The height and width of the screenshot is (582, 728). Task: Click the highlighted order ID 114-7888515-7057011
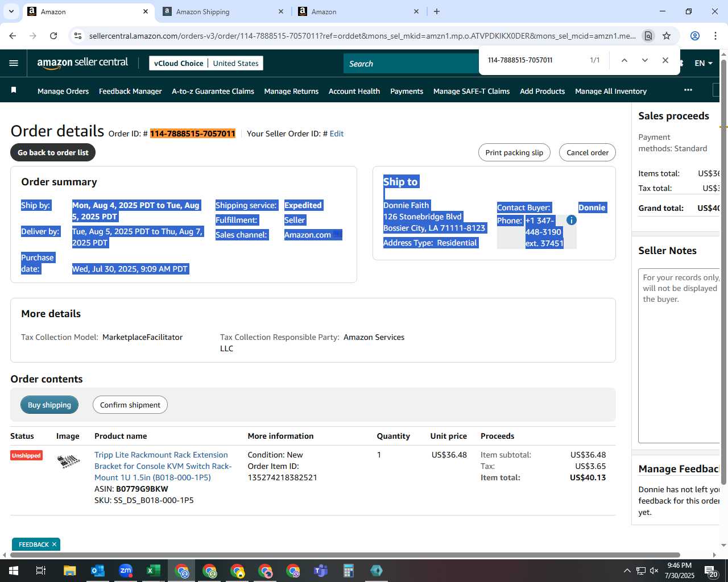pos(193,134)
